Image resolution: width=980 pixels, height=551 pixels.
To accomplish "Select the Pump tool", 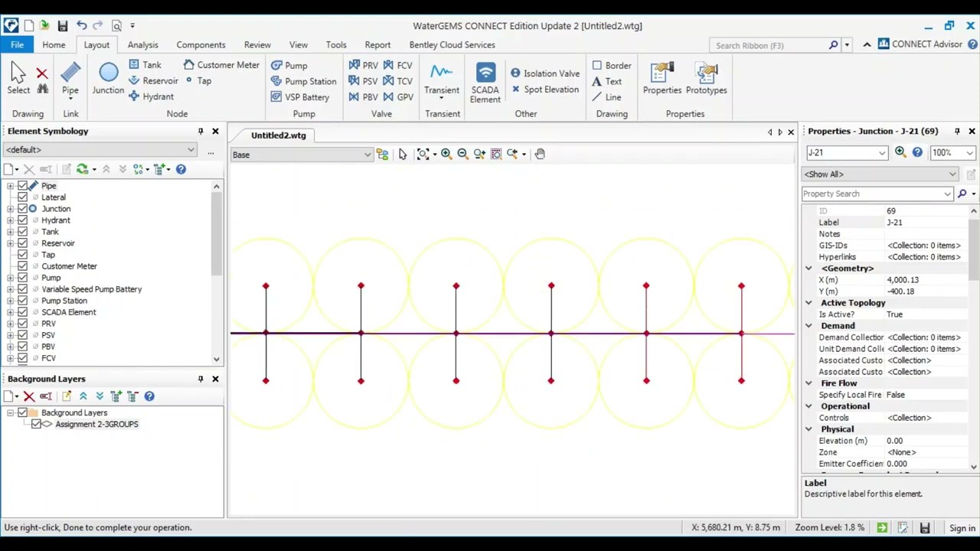I will click(x=289, y=66).
